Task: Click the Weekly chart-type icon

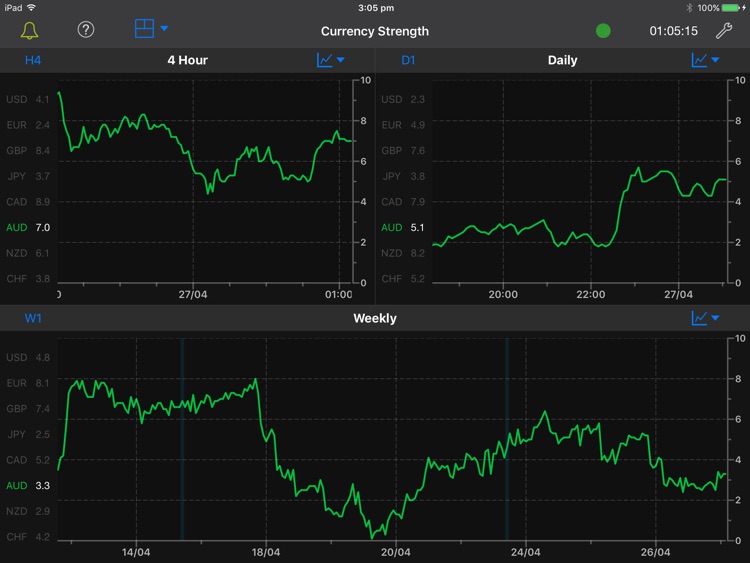Action: coord(699,318)
